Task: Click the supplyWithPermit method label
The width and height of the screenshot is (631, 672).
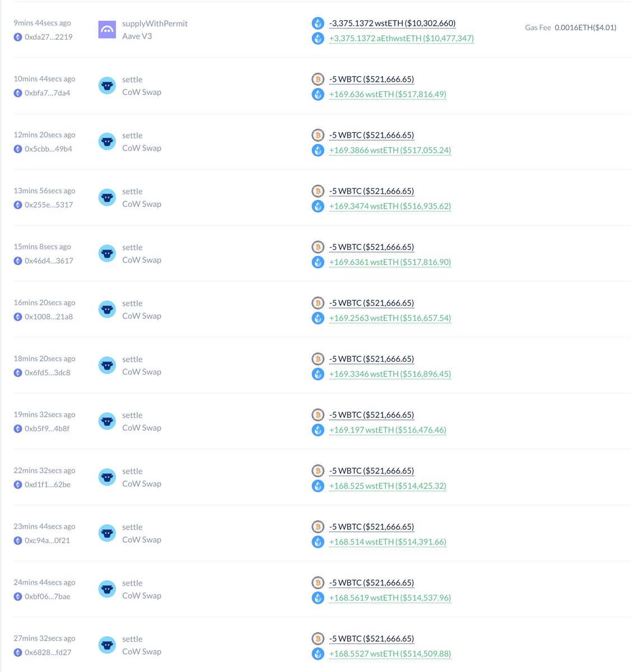Action: point(155,24)
